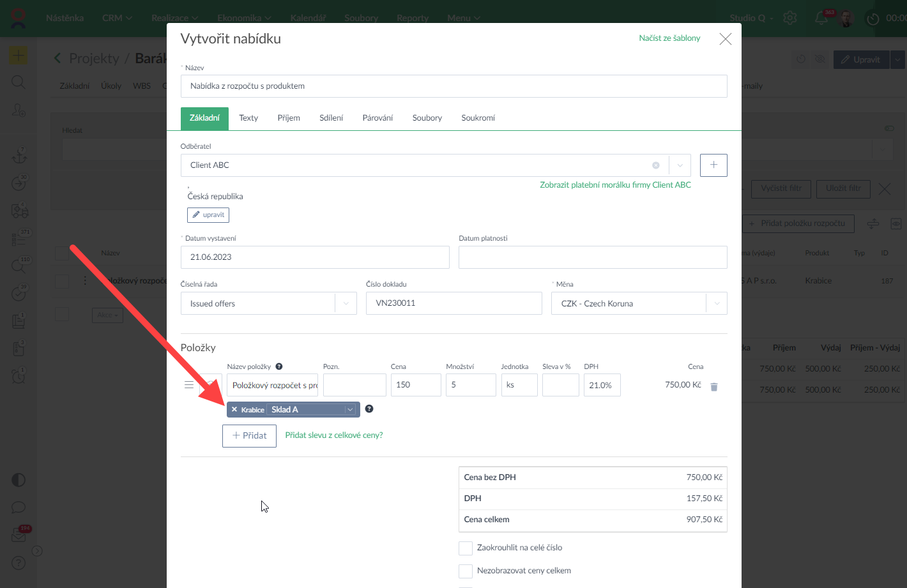
Task: Open the Měna currency dropdown
Action: point(717,304)
